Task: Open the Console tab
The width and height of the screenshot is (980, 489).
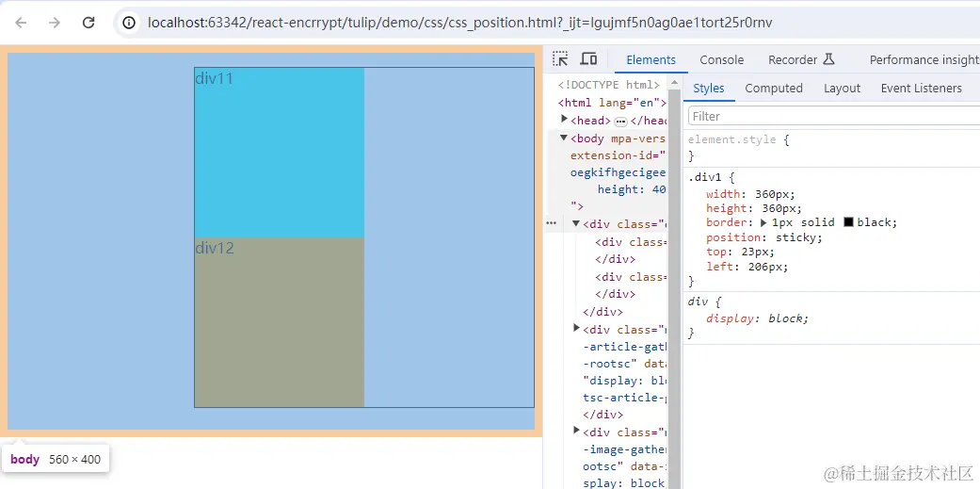Action: click(x=721, y=60)
